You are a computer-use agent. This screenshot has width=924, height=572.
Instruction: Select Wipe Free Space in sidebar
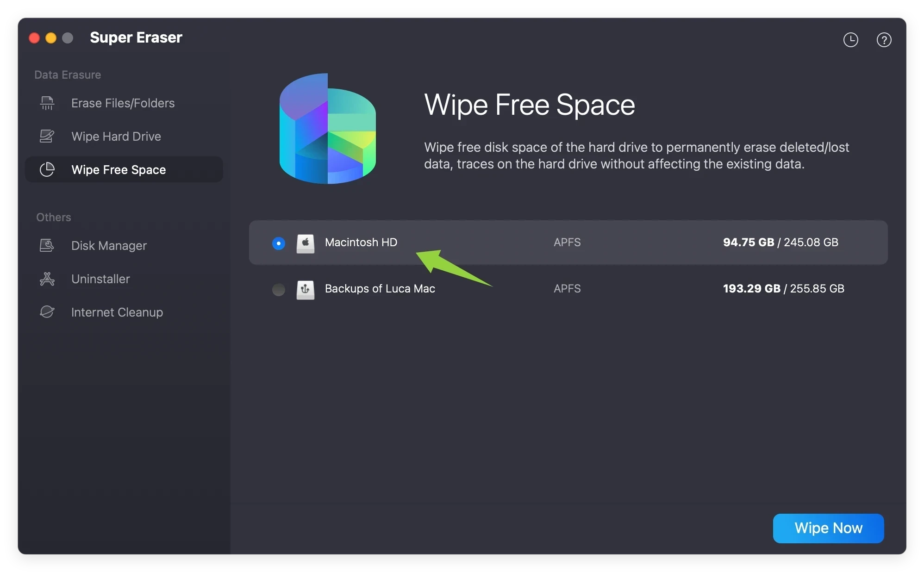(124, 169)
